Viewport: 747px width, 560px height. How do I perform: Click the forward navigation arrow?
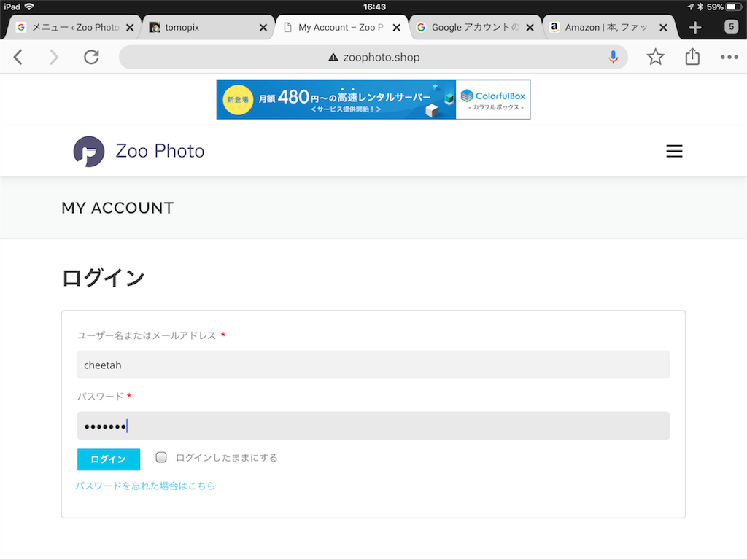54,57
